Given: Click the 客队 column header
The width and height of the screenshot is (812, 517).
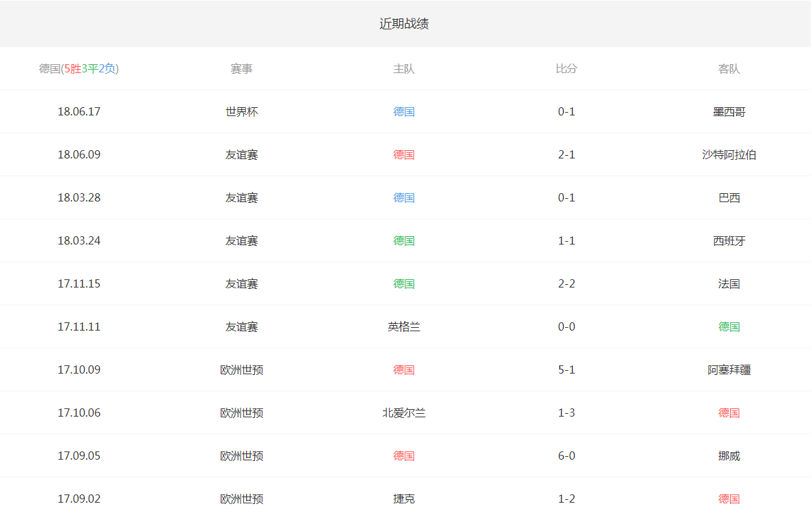Looking at the screenshot, I should tap(729, 69).
